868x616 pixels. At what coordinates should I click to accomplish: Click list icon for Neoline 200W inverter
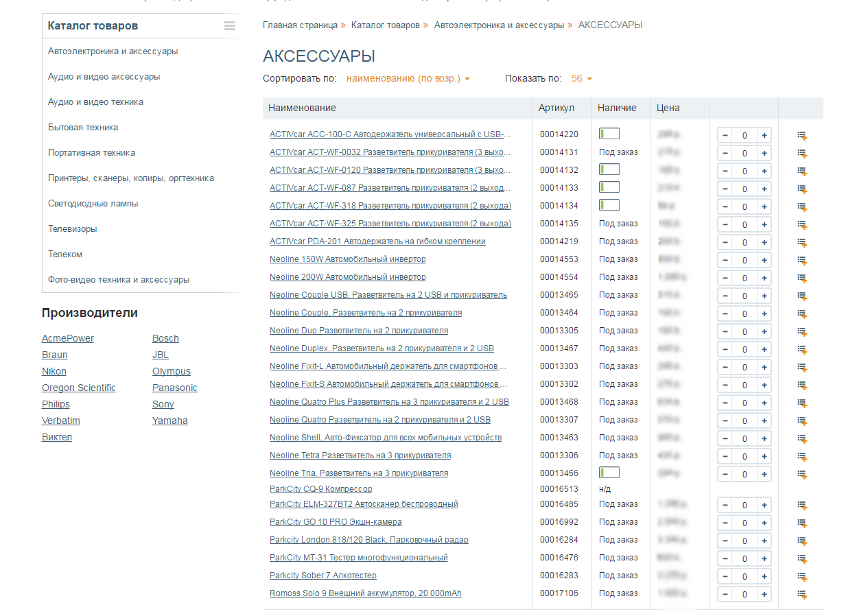[x=802, y=279]
